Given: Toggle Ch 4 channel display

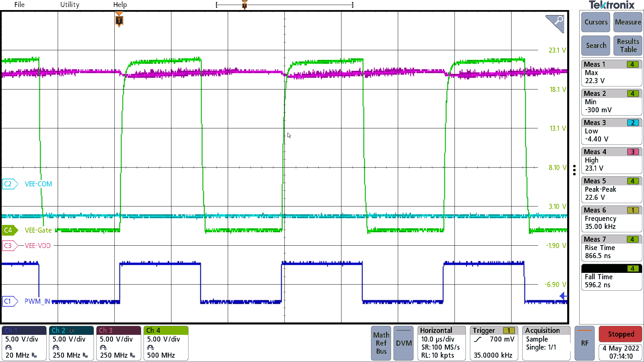Looking at the screenshot, I should pyautogui.click(x=165, y=343).
